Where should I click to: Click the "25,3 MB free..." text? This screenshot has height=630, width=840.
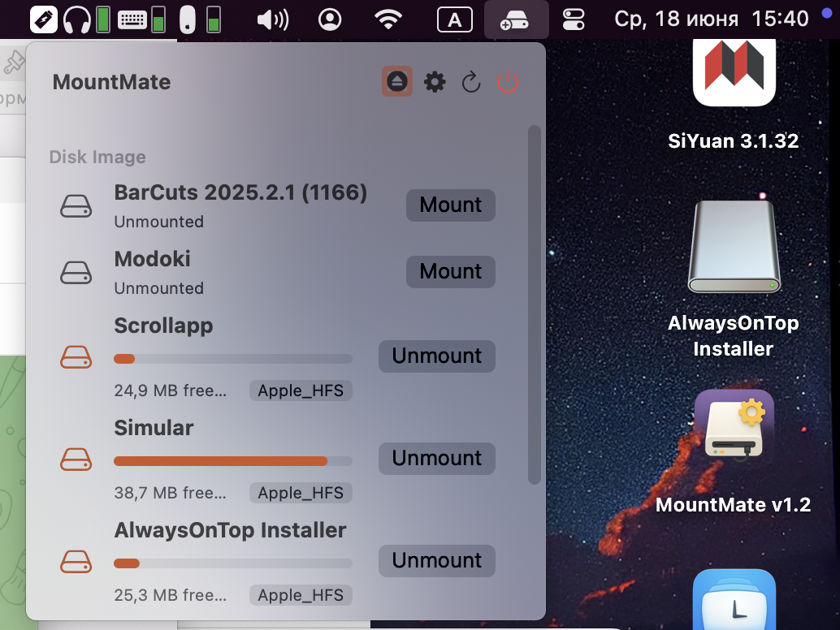point(171,595)
